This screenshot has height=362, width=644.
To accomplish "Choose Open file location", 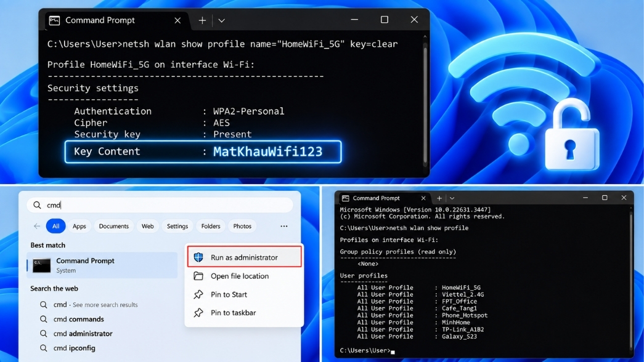I will click(x=245, y=276).
